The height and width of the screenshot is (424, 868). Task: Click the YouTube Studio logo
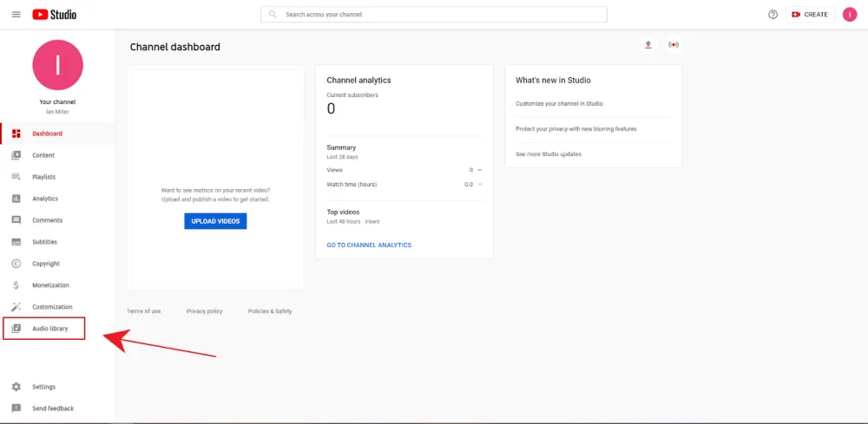tap(54, 15)
